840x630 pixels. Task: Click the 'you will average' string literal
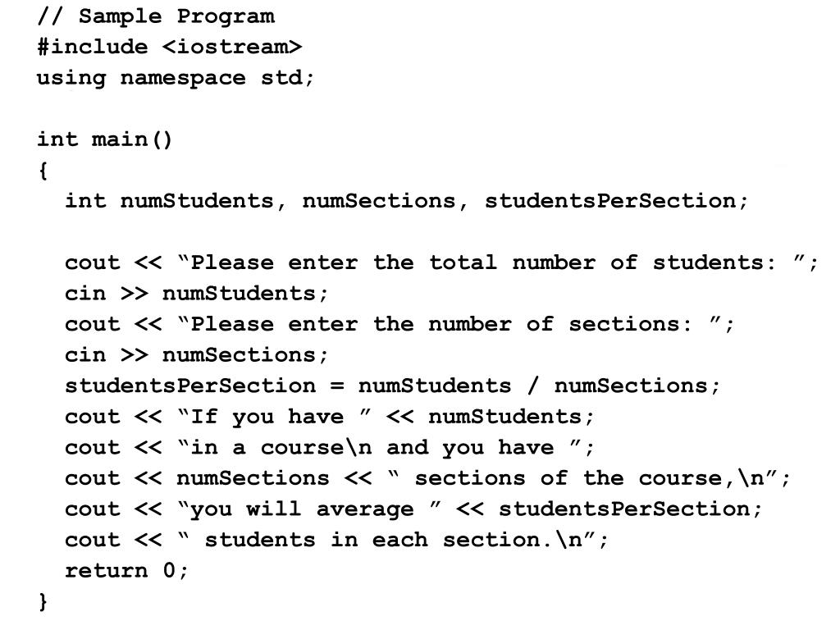309,509
